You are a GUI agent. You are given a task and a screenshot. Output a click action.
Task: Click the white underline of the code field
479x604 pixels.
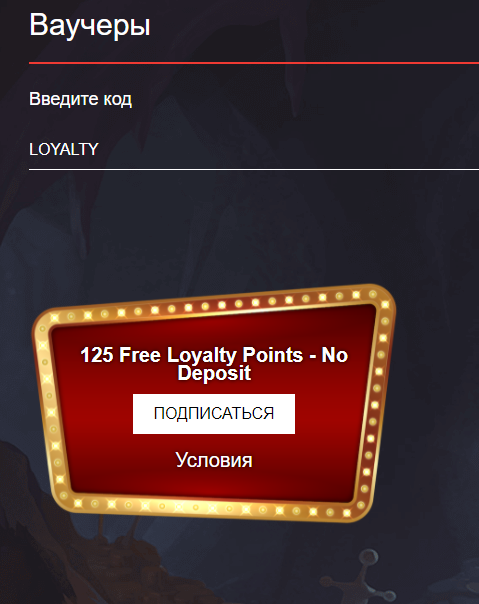coord(254,169)
